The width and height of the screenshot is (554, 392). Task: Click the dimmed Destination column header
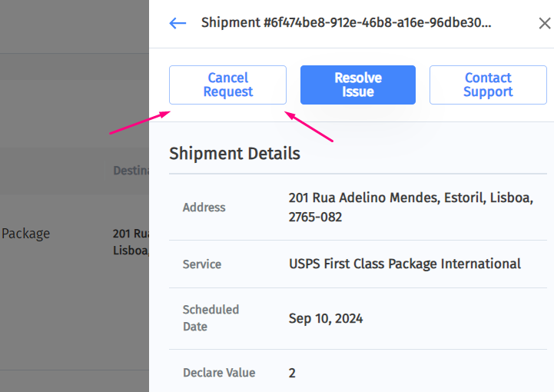(131, 171)
